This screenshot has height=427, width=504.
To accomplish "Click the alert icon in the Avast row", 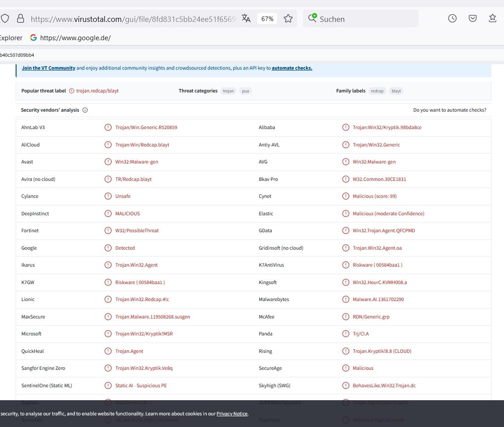I will click(108, 162).
